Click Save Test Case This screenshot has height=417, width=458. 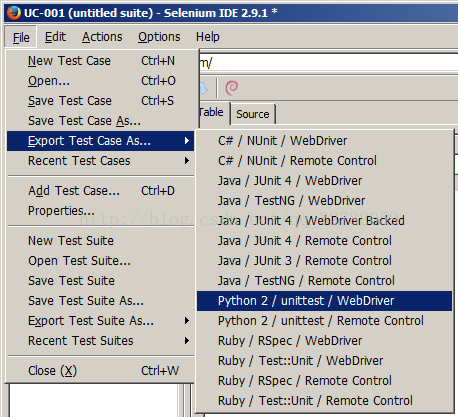[x=100, y=101]
